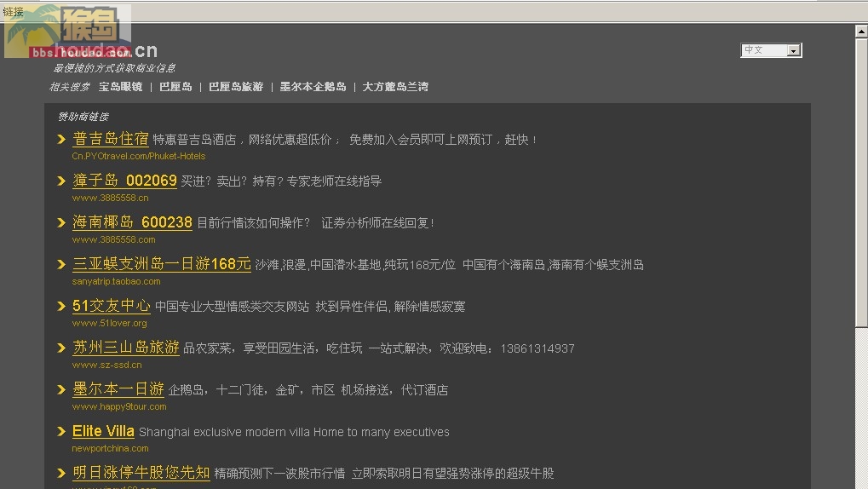Open the 墨尔本一日游 link
This screenshot has height=489, width=868.
coord(118,389)
